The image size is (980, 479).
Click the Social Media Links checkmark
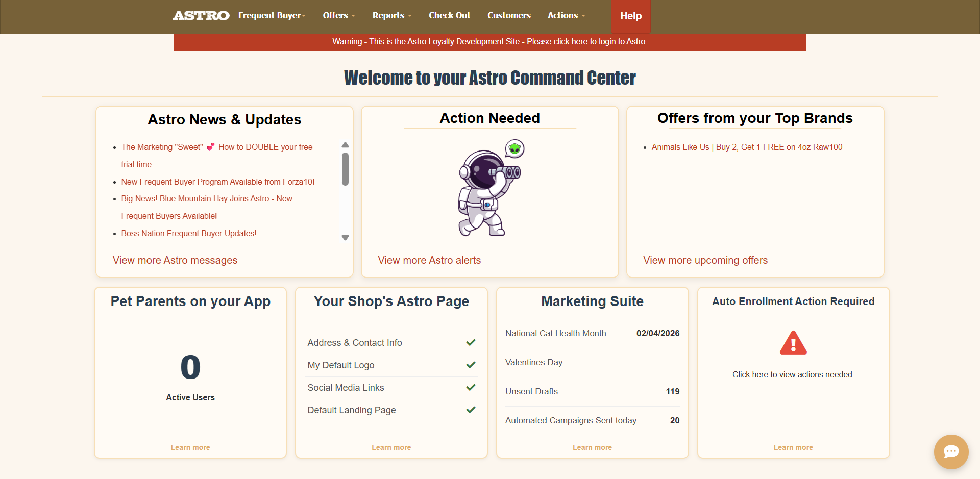(x=471, y=388)
